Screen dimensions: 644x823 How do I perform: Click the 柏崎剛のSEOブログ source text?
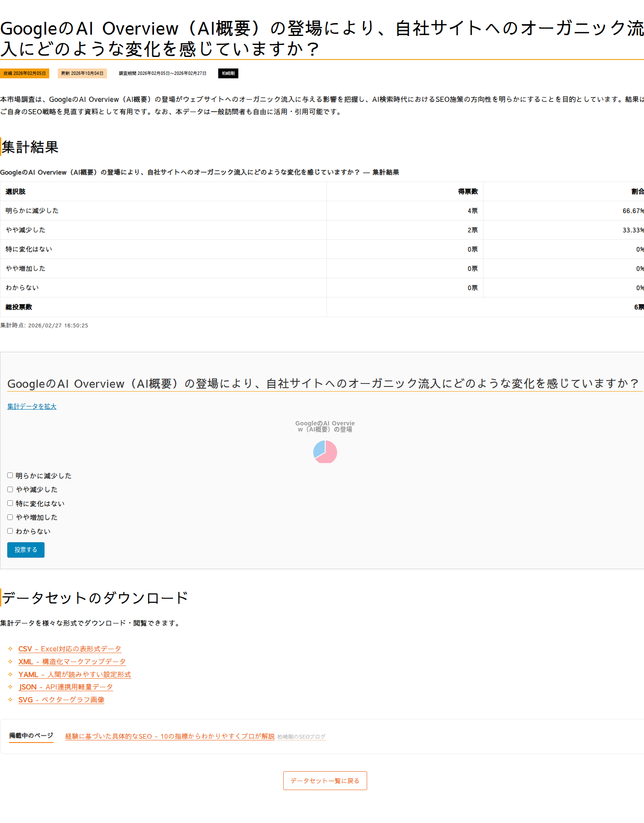point(301,737)
